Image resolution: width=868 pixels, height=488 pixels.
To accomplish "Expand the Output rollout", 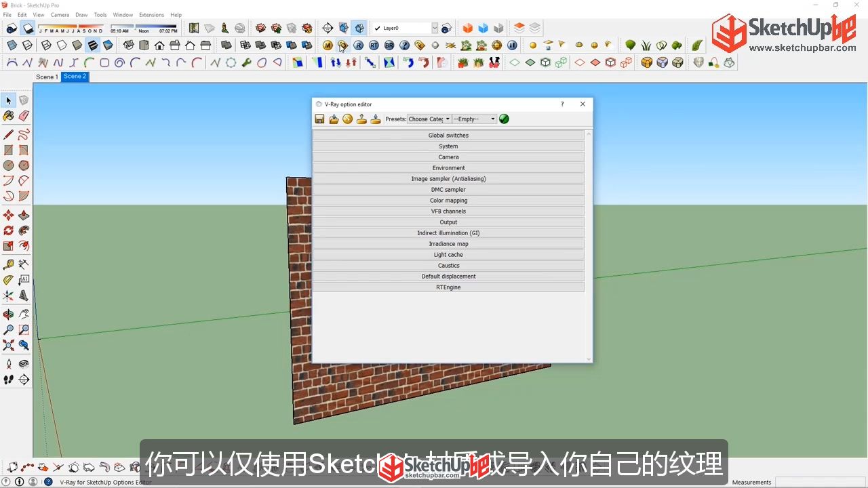I will coord(448,222).
